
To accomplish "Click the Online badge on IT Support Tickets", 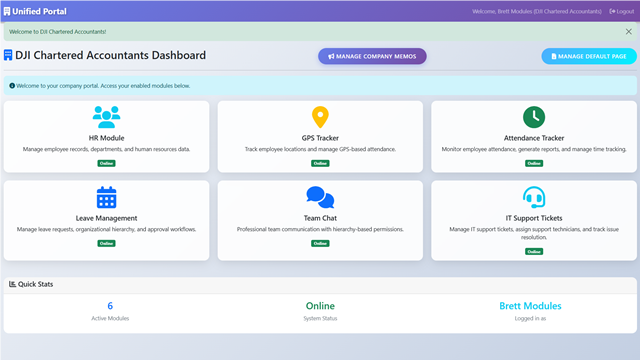I will coord(534,251).
